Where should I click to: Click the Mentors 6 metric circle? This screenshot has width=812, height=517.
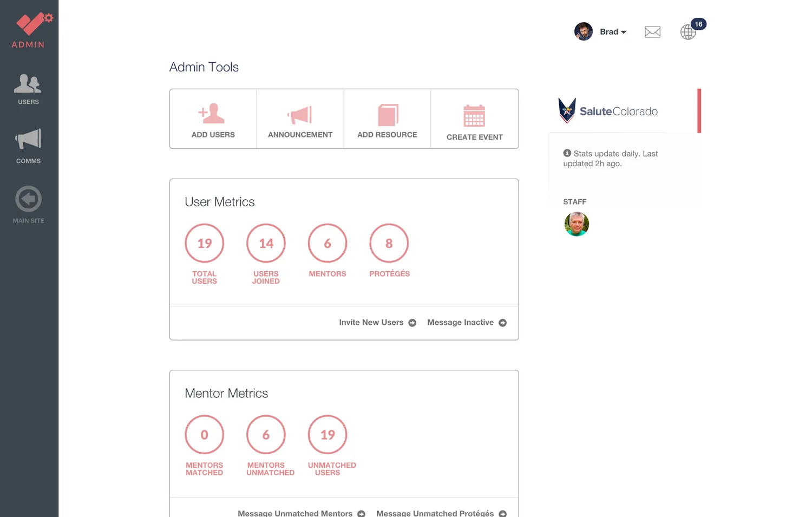pos(327,243)
